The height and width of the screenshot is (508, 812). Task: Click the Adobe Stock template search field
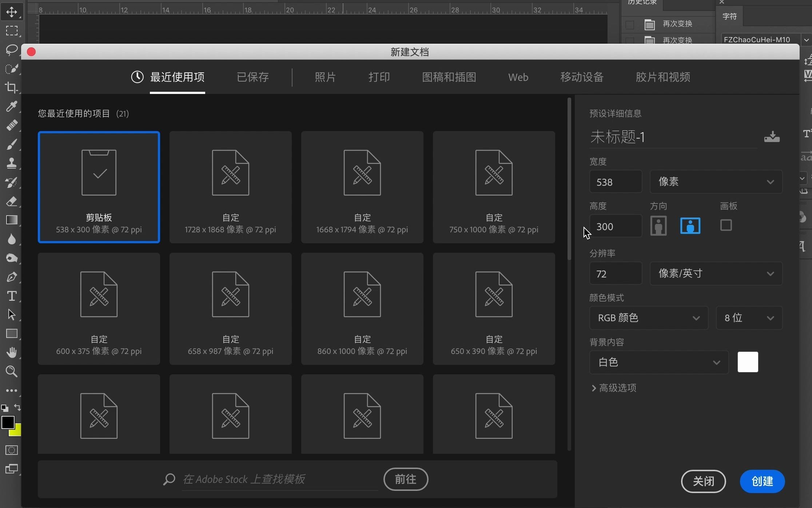pyautogui.click(x=280, y=479)
